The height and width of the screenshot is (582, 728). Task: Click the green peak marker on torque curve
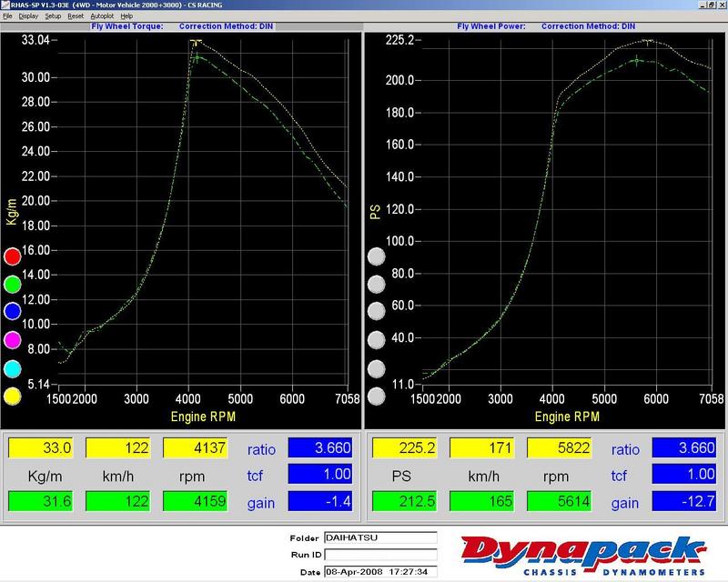click(x=197, y=58)
